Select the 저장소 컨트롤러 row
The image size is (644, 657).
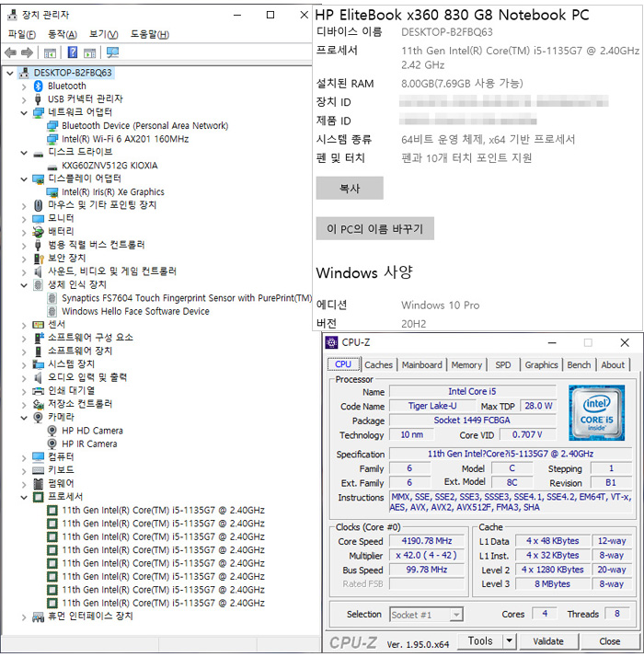(x=80, y=404)
